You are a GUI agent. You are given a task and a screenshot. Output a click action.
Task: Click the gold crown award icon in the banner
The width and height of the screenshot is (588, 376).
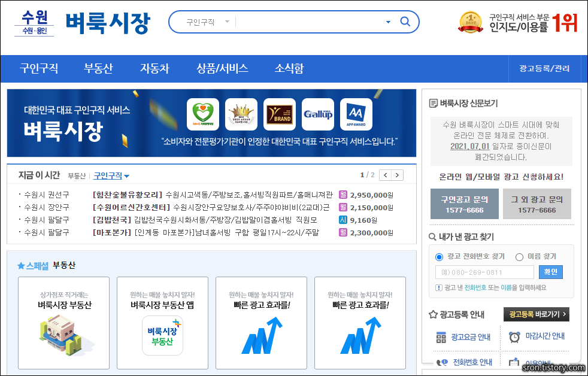pos(241,114)
